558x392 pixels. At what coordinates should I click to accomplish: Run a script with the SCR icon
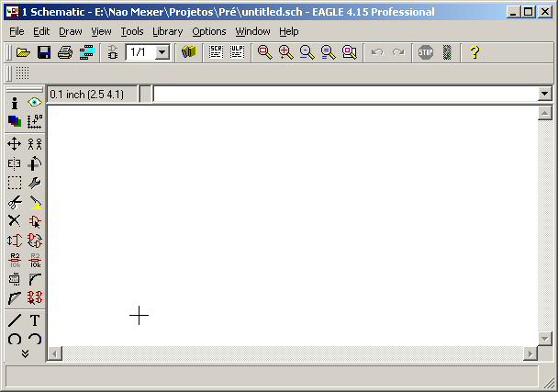[216, 52]
